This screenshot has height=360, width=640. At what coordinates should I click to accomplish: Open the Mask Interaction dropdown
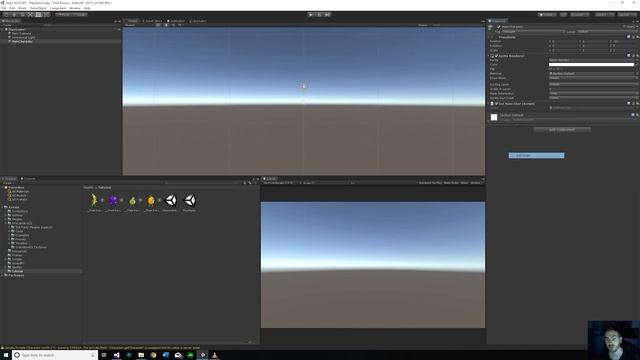pyautogui.click(x=593, y=93)
